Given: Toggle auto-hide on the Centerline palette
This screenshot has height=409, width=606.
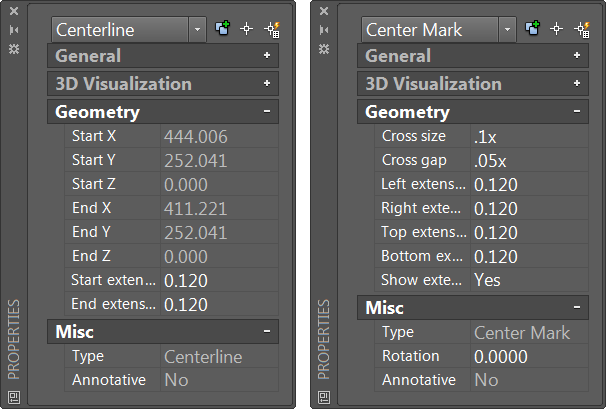Looking at the screenshot, I should point(14,30).
